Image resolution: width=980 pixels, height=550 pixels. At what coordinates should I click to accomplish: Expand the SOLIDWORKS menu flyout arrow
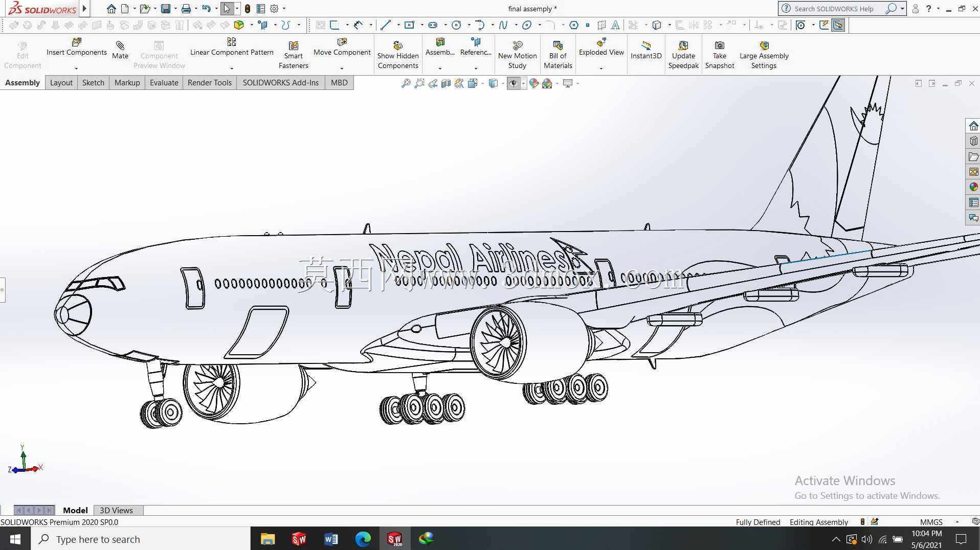(84, 9)
